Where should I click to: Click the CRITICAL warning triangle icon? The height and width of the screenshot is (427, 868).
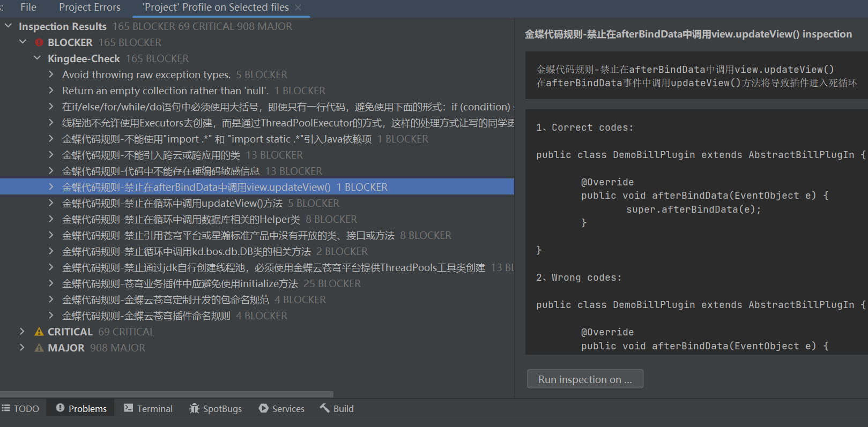[39, 332]
